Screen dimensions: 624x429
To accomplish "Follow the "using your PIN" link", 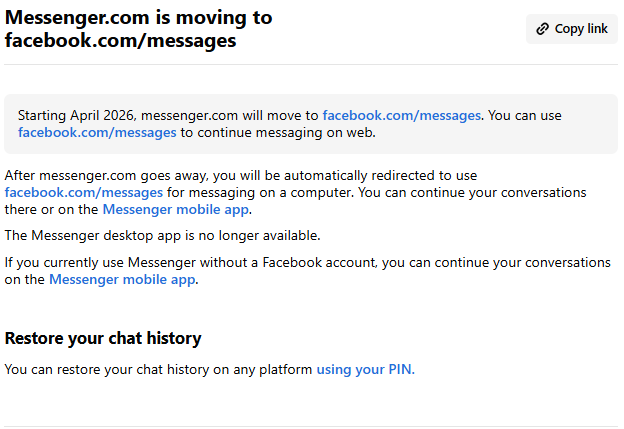I will (x=364, y=369).
